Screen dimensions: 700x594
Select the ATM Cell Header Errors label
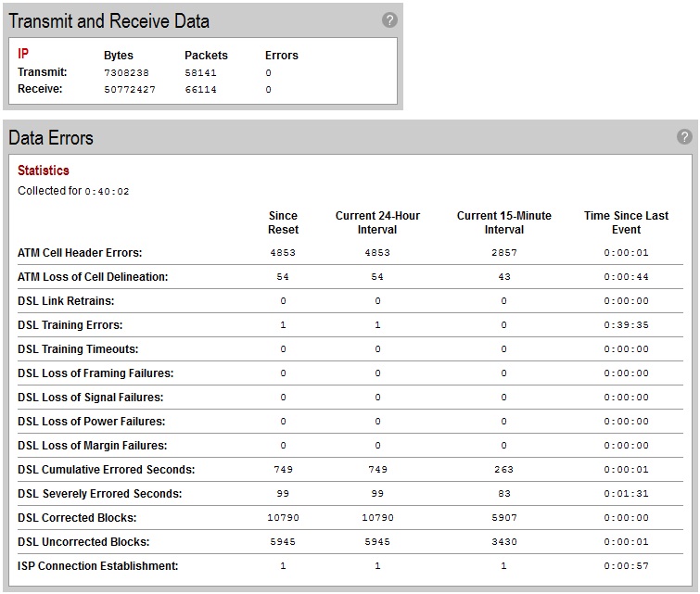(80, 253)
